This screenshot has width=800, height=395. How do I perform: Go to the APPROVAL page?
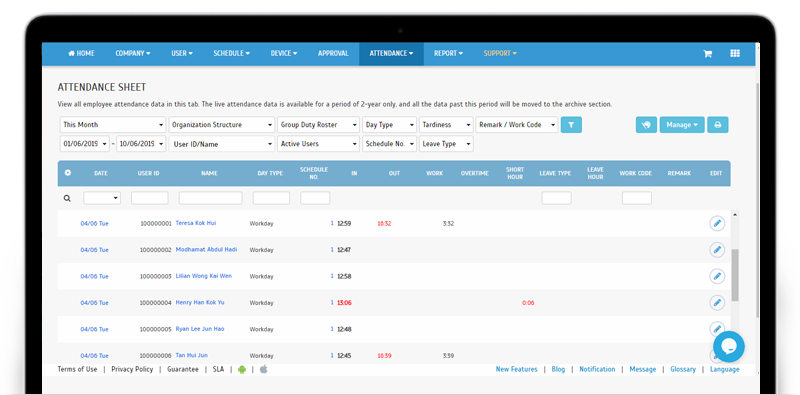click(333, 54)
